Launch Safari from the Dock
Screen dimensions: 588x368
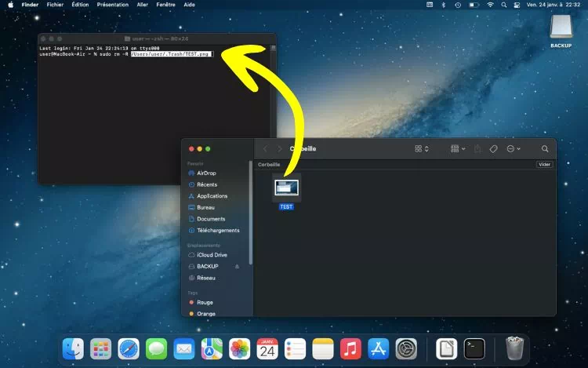tap(129, 348)
